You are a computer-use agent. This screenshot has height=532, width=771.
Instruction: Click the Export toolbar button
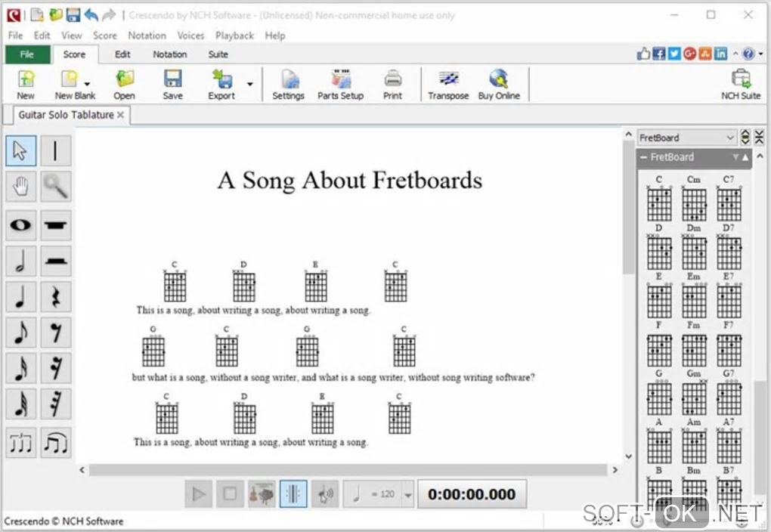[221, 85]
